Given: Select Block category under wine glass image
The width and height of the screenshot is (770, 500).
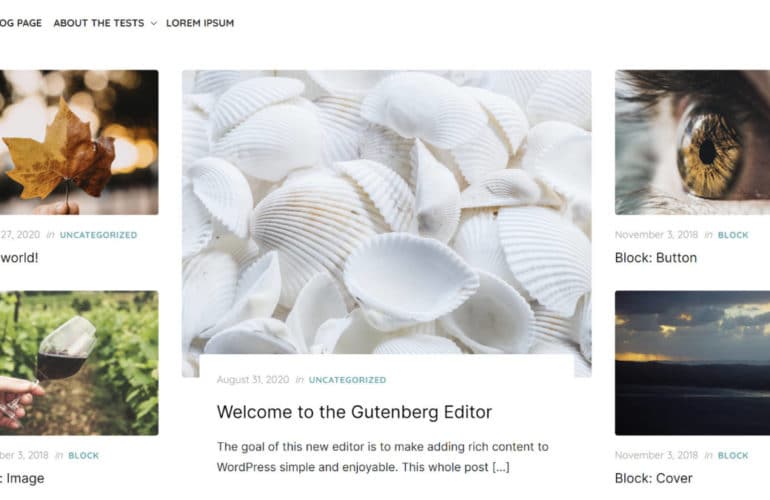Looking at the screenshot, I should pos(83,456).
